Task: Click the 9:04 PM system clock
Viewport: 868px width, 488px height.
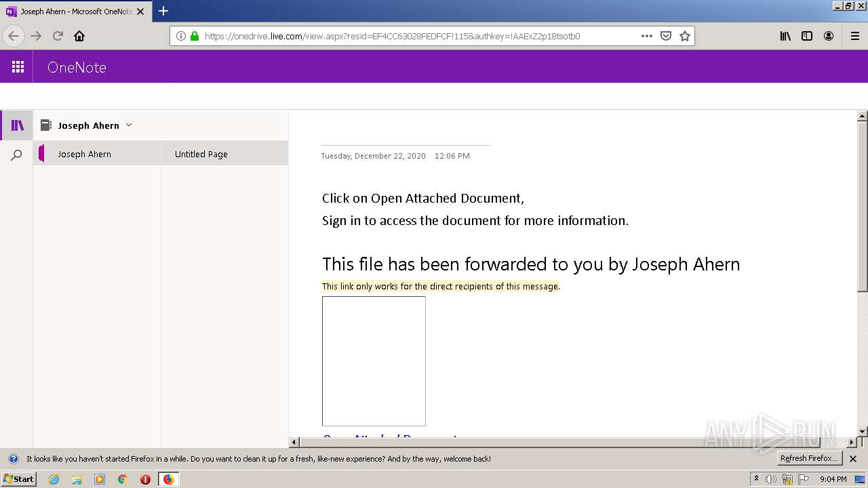Action: click(833, 479)
